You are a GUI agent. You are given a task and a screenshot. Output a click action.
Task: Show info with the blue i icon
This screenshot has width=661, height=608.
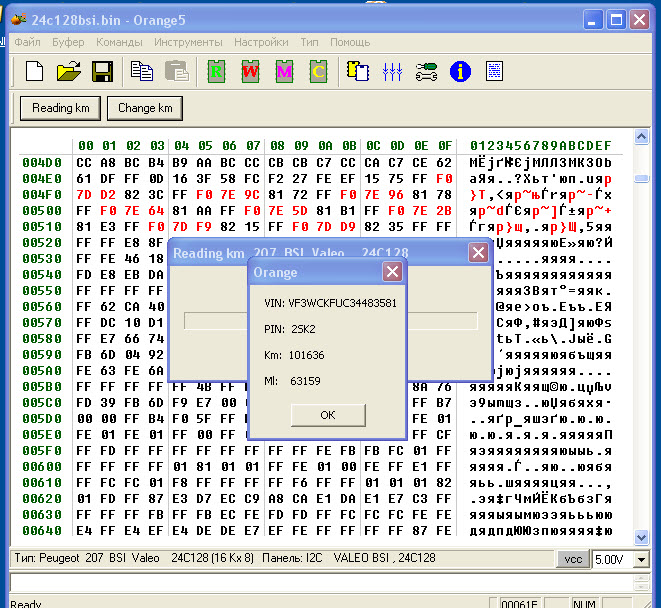tap(460, 71)
